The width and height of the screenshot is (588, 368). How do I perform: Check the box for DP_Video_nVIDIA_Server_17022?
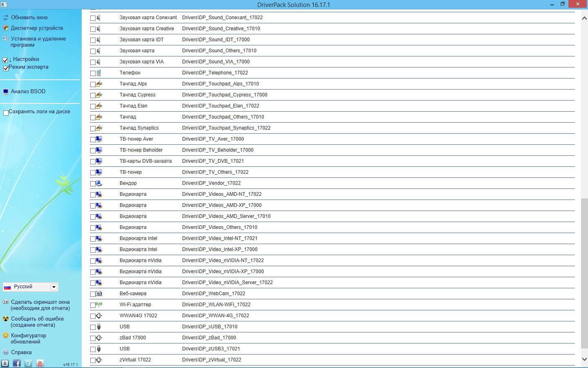click(x=93, y=283)
